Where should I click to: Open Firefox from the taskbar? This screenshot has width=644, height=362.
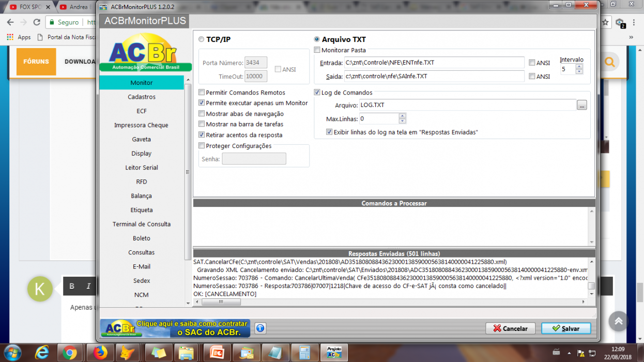pyautogui.click(x=100, y=353)
